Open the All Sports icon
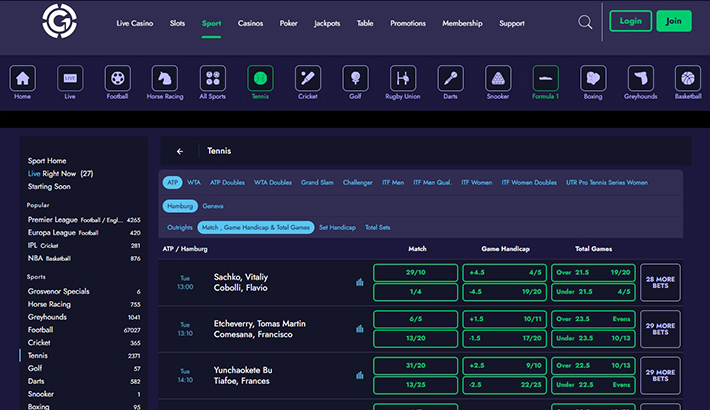 click(212, 78)
